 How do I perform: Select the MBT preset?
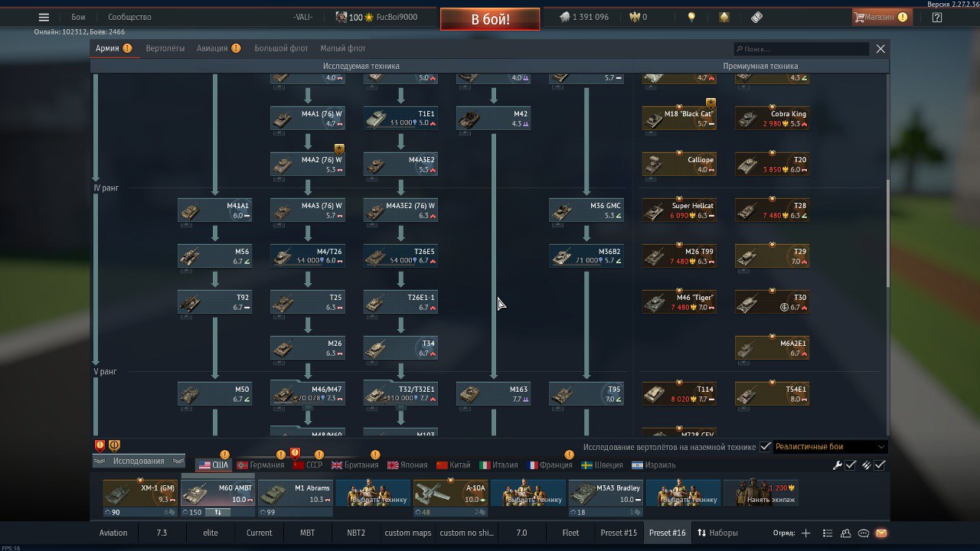[x=307, y=533]
